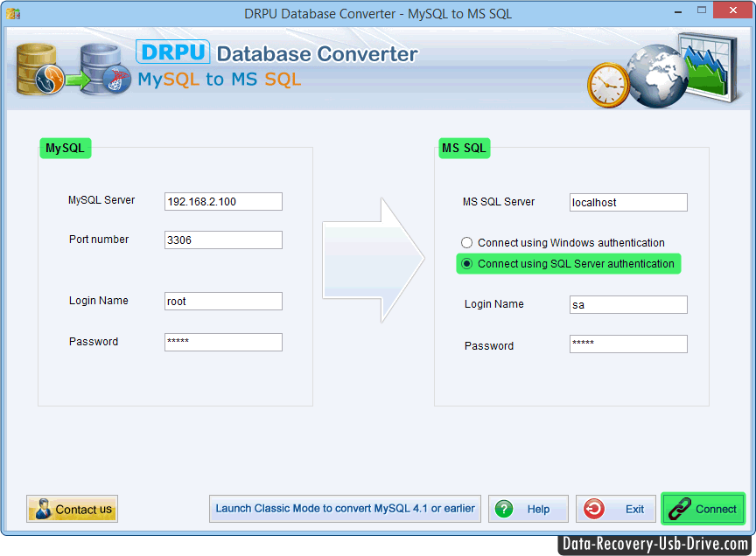The image size is (756, 556).
Task: Click the Port number field
Action: 223,240
